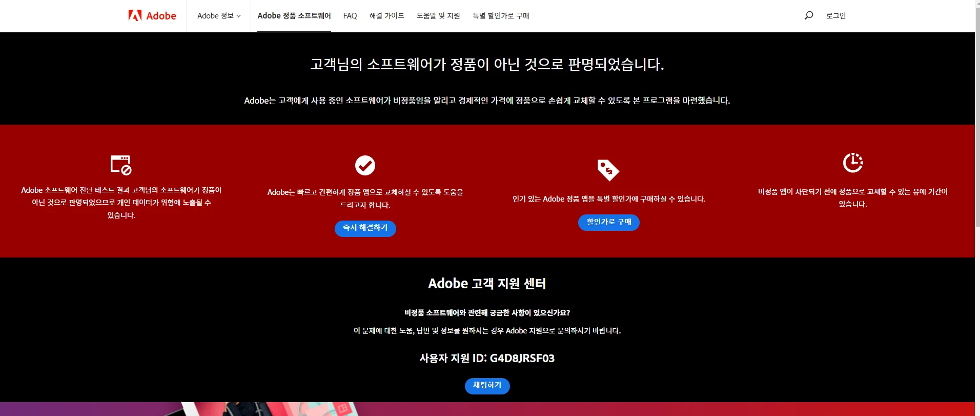Click the 즉시 해결하기 button

365,228
